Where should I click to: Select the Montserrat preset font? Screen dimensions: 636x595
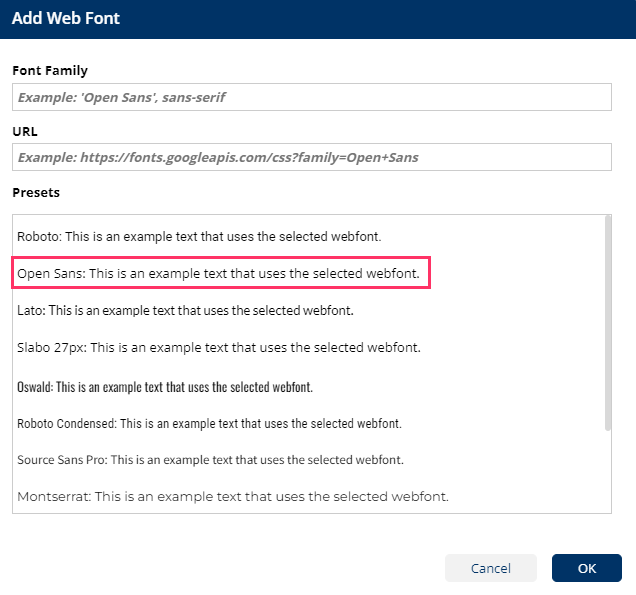click(x=232, y=496)
